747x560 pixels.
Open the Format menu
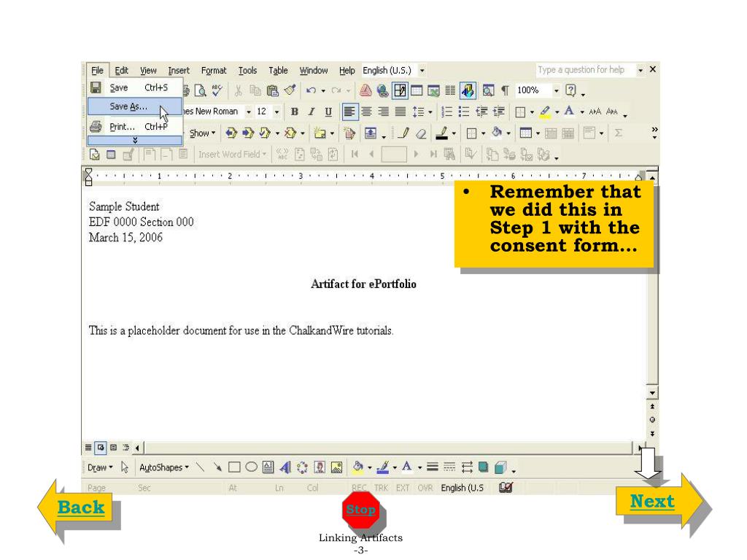coord(214,71)
